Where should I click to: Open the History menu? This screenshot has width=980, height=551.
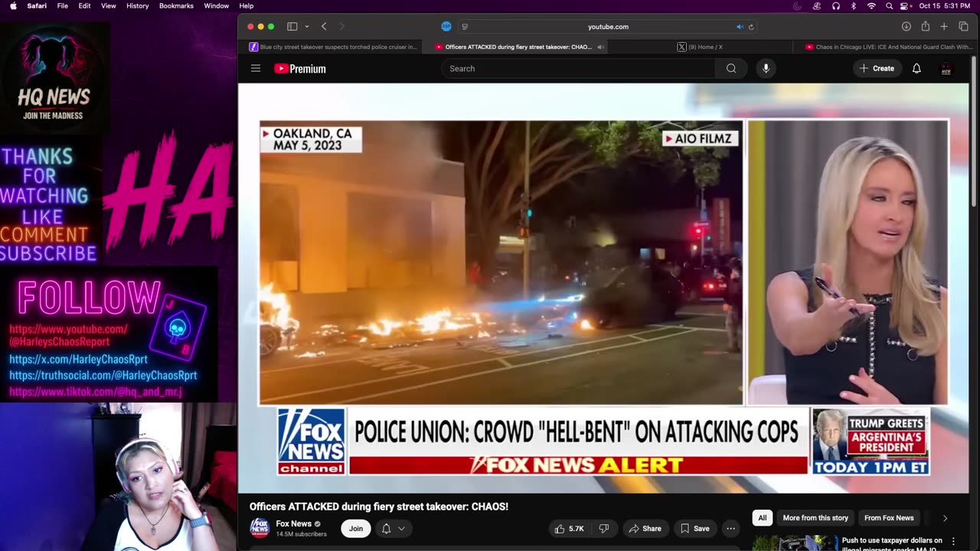[x=138, y=5]
